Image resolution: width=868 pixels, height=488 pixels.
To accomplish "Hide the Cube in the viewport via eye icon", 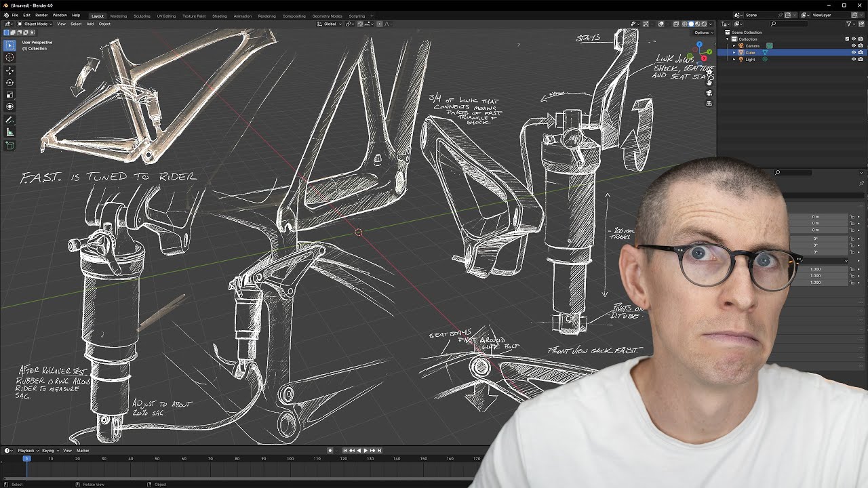I will pos(854,52).
